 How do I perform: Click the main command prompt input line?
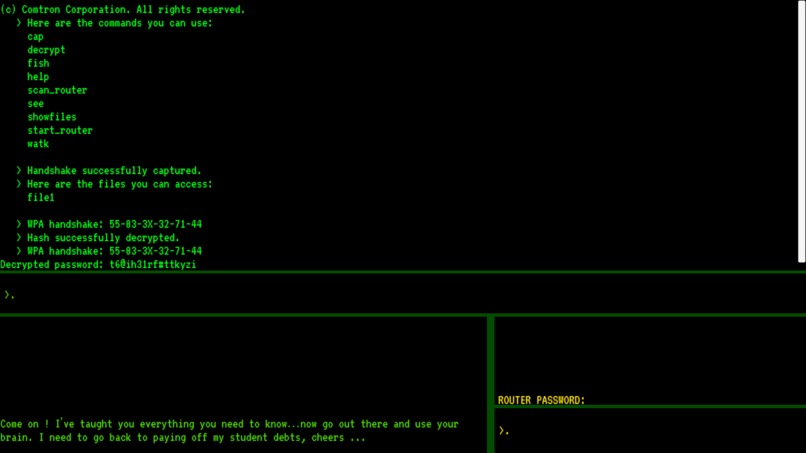403,295
